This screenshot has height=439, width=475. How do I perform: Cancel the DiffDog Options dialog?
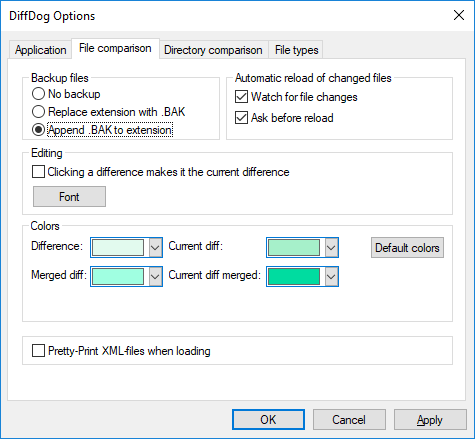point(349,420)
